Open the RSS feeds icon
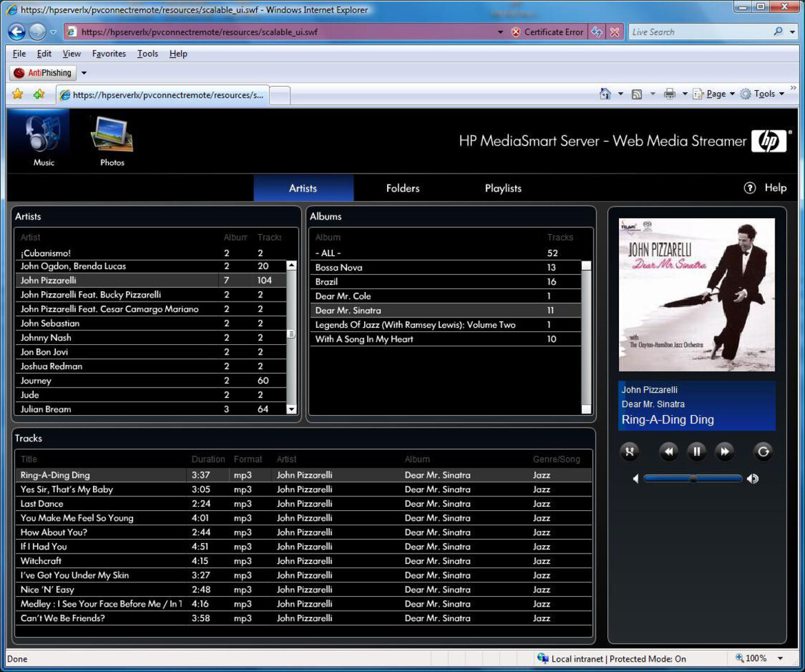This screenshot has width=805, height=672. pyautogui.click(x=636, y=94)
